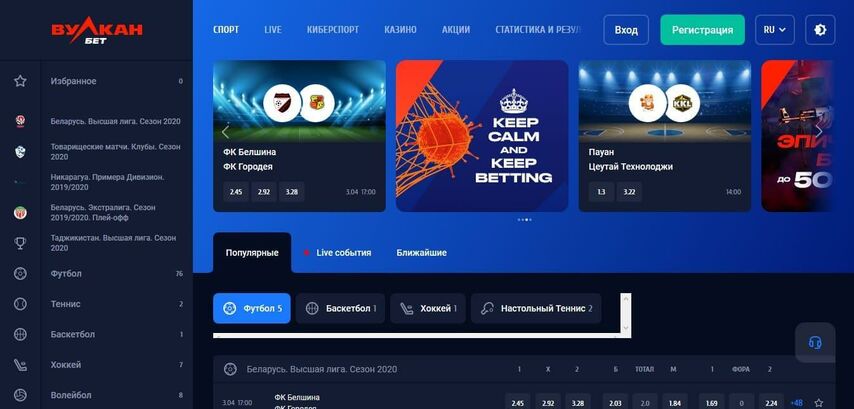Click the volleyball icon in sidebar
Viewport: 854px width, 409px height.
pos(20,395)
